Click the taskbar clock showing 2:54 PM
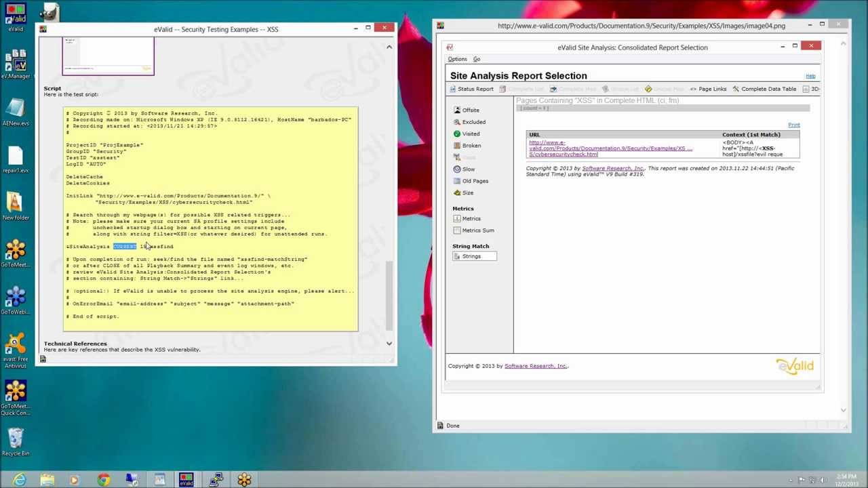 pos(848,480)
